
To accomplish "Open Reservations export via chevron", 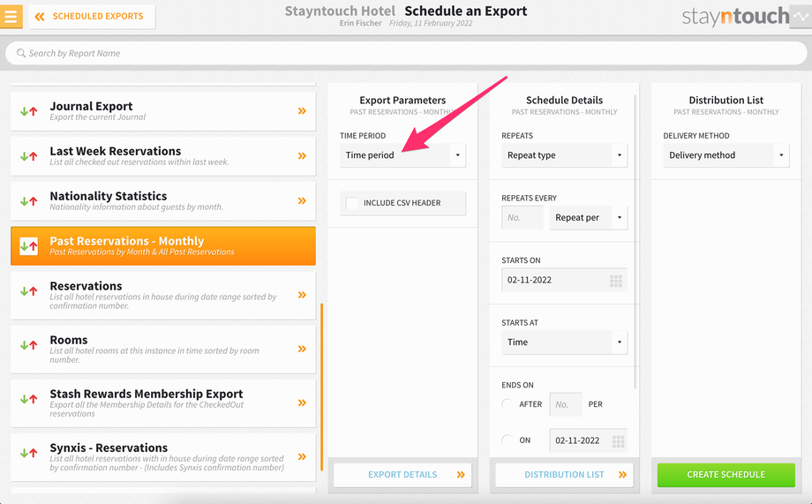I will 302,296.
